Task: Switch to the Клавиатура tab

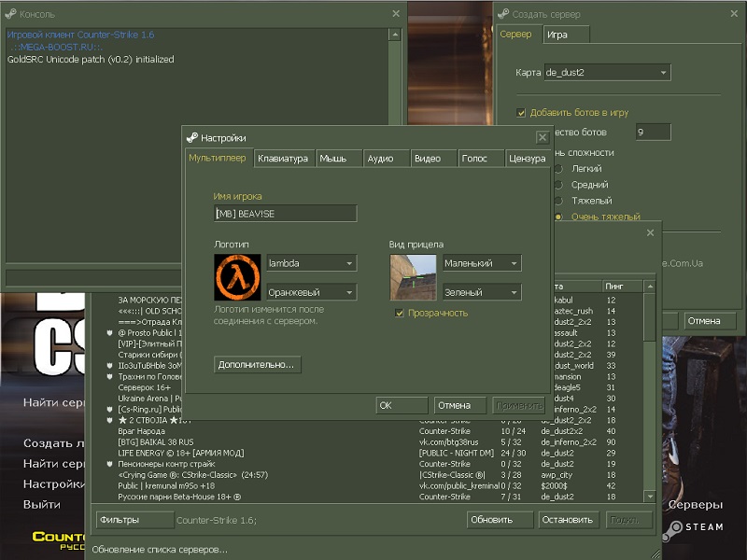Action: click(283, 159)
